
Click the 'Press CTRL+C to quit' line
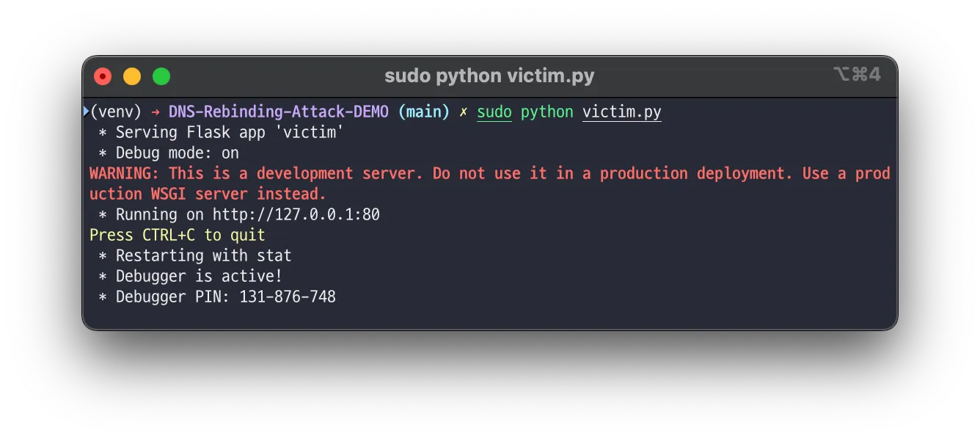pos(178,235)
